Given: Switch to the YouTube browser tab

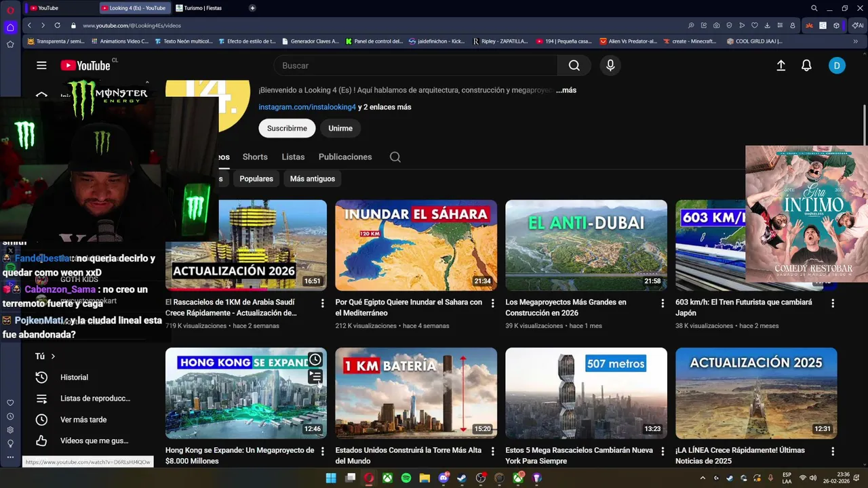Looking at the screenshot, I should pyautogui.click(x=61, y=8).
